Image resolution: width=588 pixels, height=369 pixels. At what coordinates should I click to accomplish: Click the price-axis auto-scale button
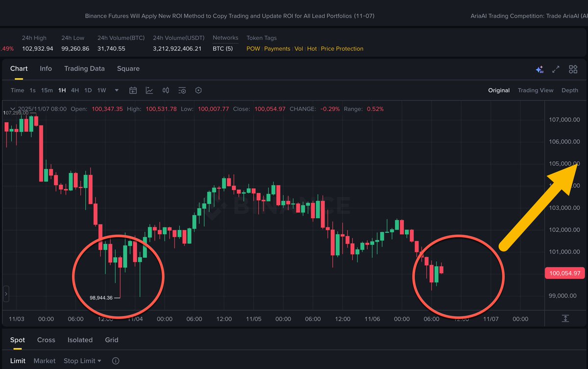[565, 319]
